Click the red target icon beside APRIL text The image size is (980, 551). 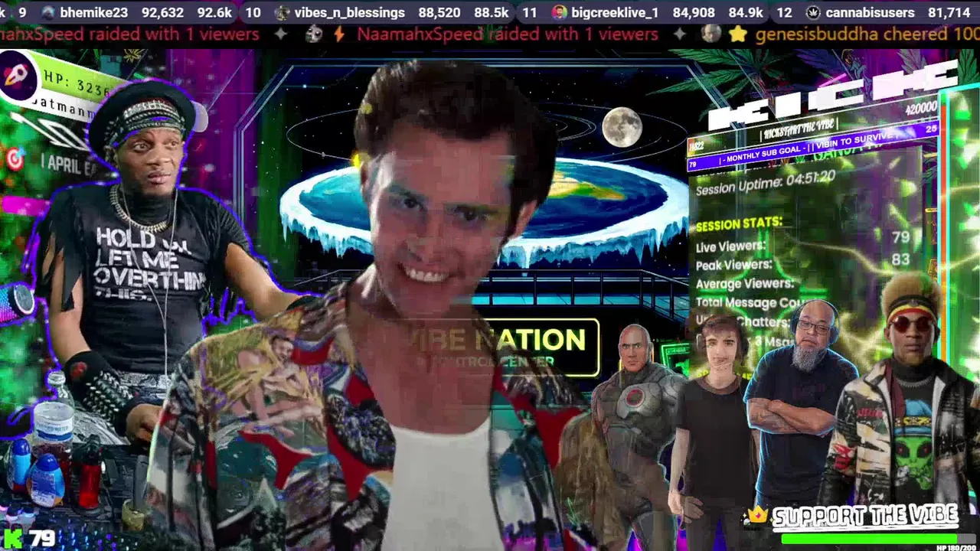pos(15,158)
